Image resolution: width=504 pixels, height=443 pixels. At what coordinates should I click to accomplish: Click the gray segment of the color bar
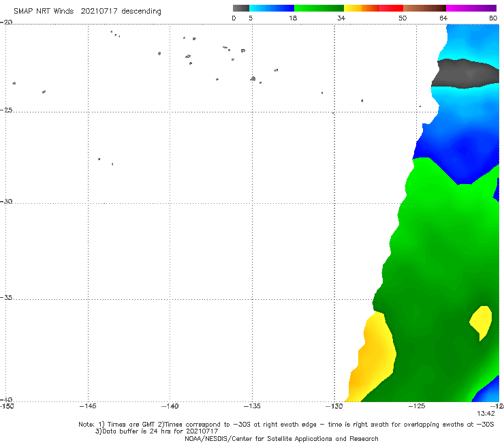click(x=240, y=8)
